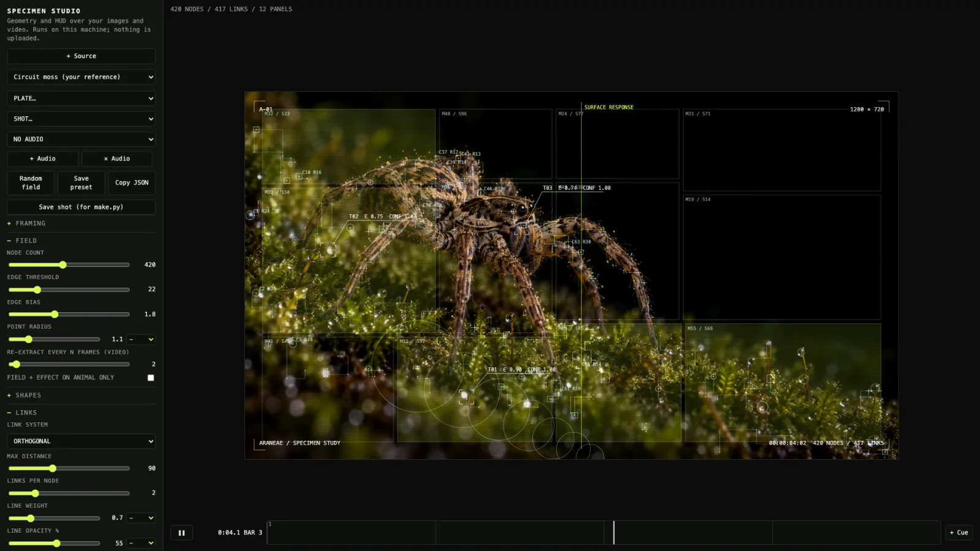Click the spider preview canvas
The height and width of the screenshot is (551, 980).
(x=571, y=275)
